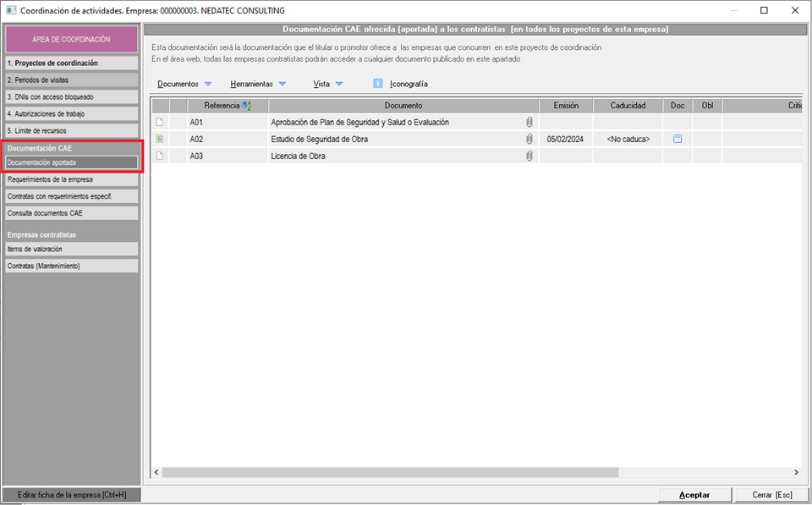This screenshot has height=505, width=812.
Task: Click the blank page icon in row A03
Action: point(160,156)
